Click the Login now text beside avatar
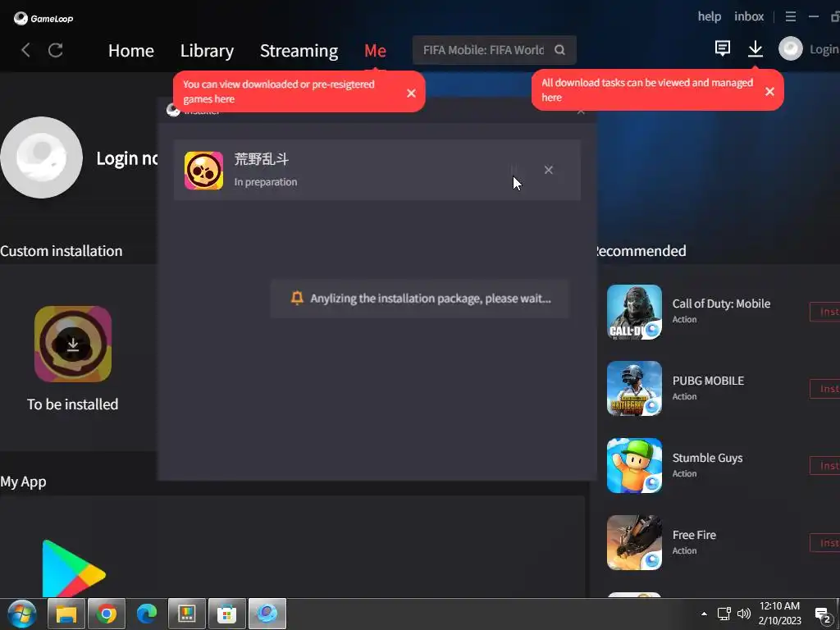This screenshot has width=840, height=630. pos(127,158)
